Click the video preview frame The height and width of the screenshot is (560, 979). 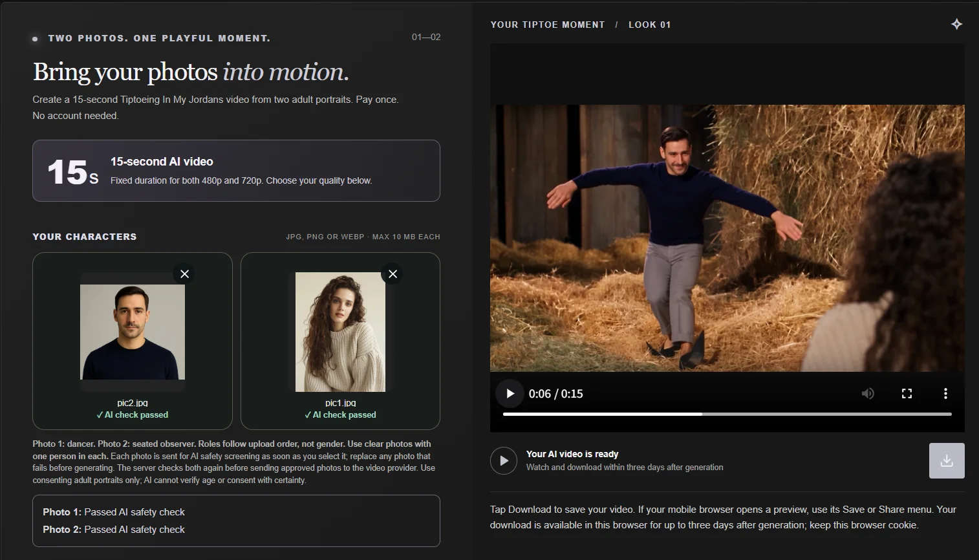coord(727,238)
